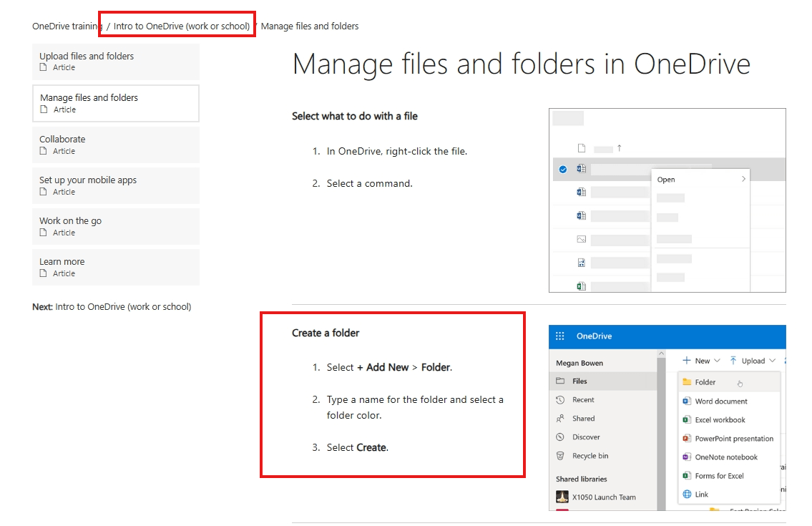The image size is (812, 526).
Task: Click the Collaborate article link
Action: click(x=62, y=139)
